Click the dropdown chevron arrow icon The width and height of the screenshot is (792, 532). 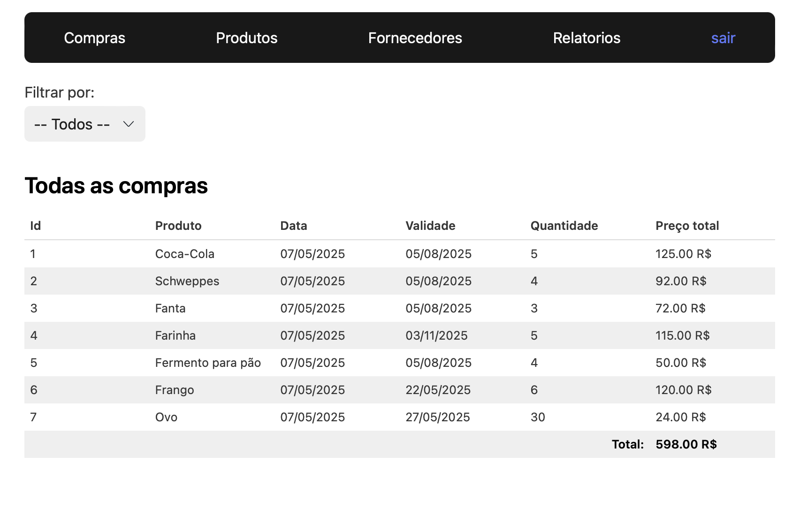(x=128, y=124)
